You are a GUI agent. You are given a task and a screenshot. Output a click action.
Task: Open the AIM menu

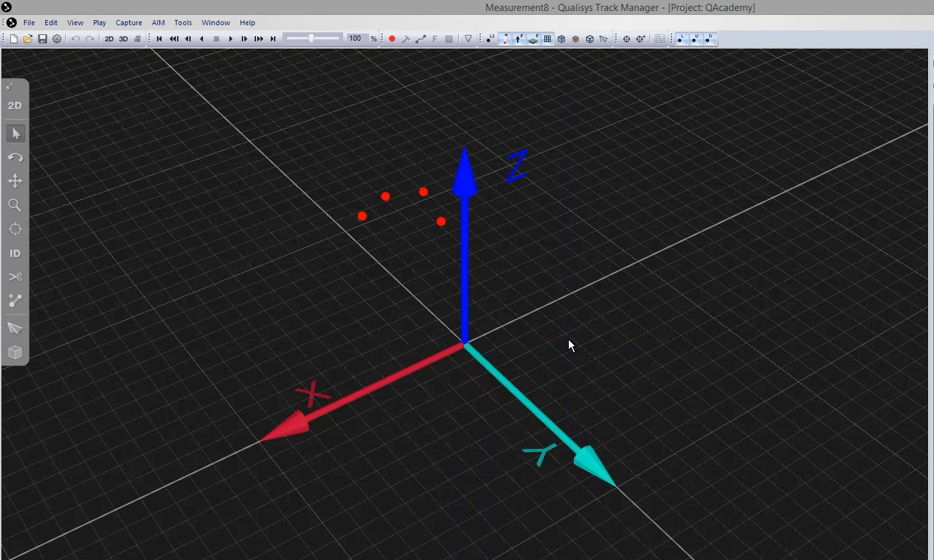point(158,23)
